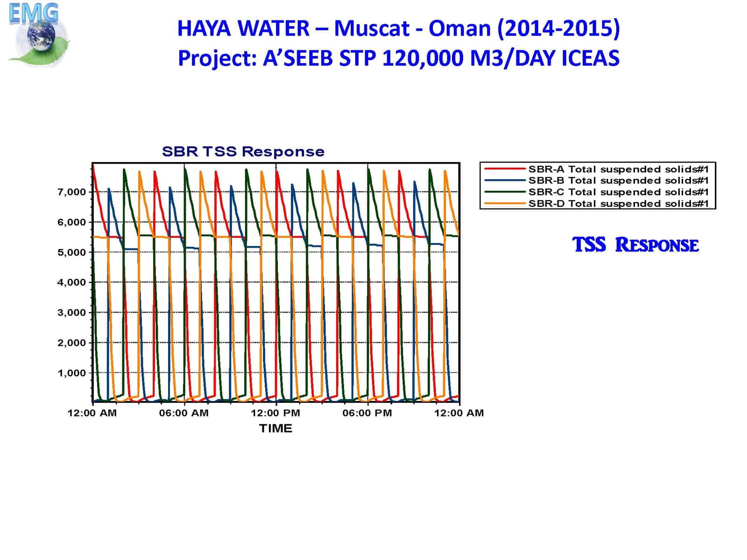Click the 'SBR TSS Response' chart title
This screenshot has width=747, height=560.
coord(243,152)
